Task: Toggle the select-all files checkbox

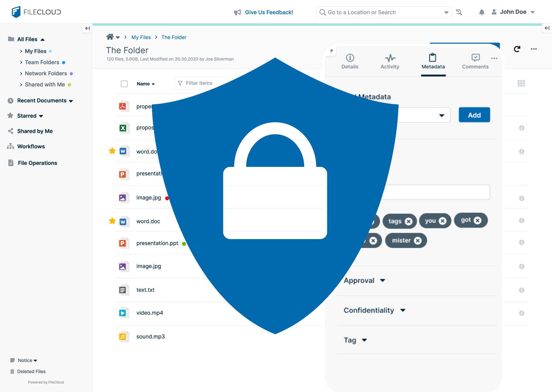Action: point(124,84)
